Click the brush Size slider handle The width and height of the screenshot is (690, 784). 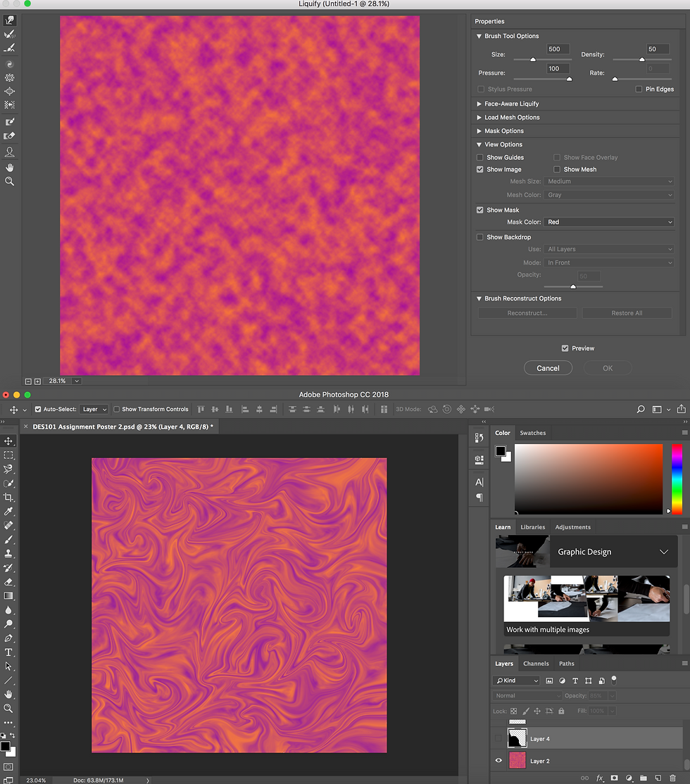pyautogui.click(x=533, y=60)
